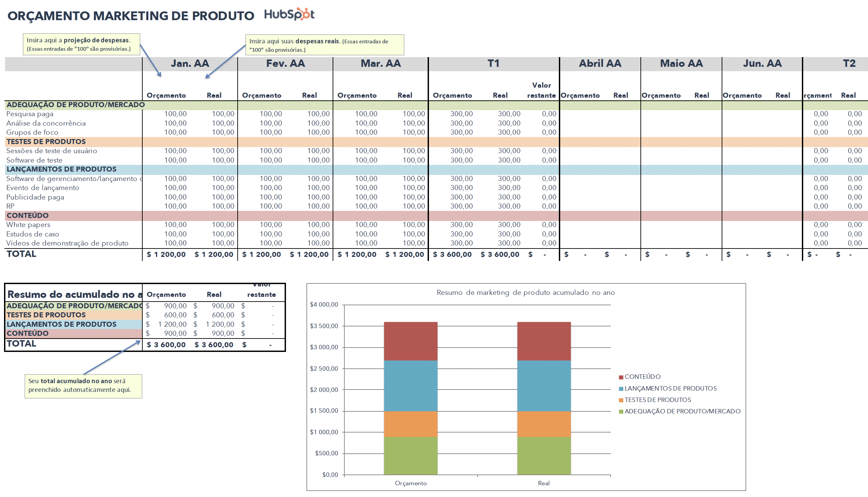Viewport: 868px width, 497px height.
Task: Click the LANÇAMENTOS DE PRODUTOS legend entry
Action: (x=671, y=388)
